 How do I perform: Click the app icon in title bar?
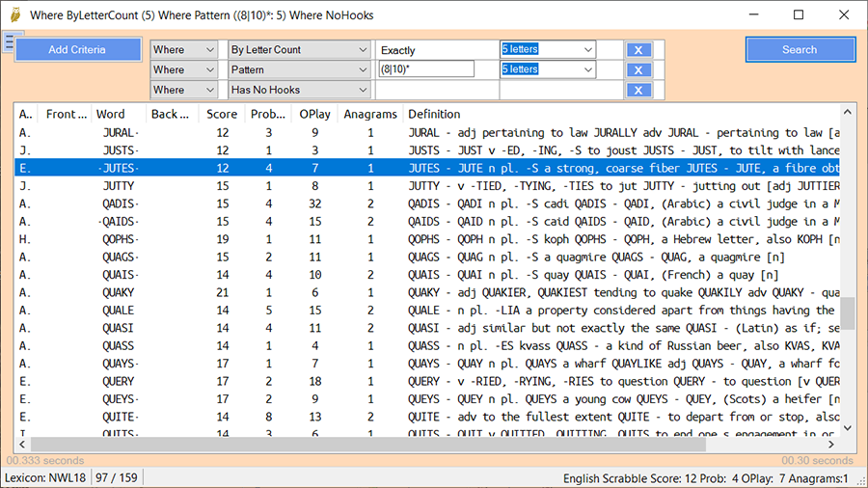pos(14,15)
